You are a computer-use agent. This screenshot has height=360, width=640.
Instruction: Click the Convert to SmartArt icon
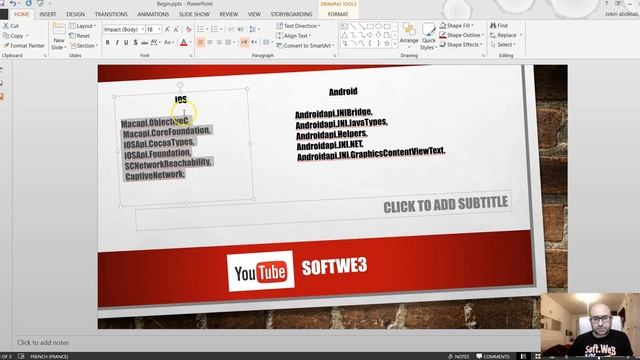coord(280,46)
